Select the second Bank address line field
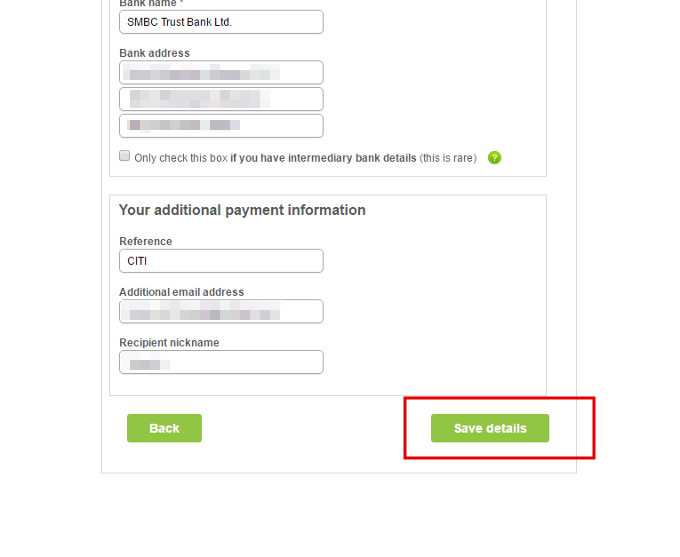 pyautogui.click(x=221, y=99)
